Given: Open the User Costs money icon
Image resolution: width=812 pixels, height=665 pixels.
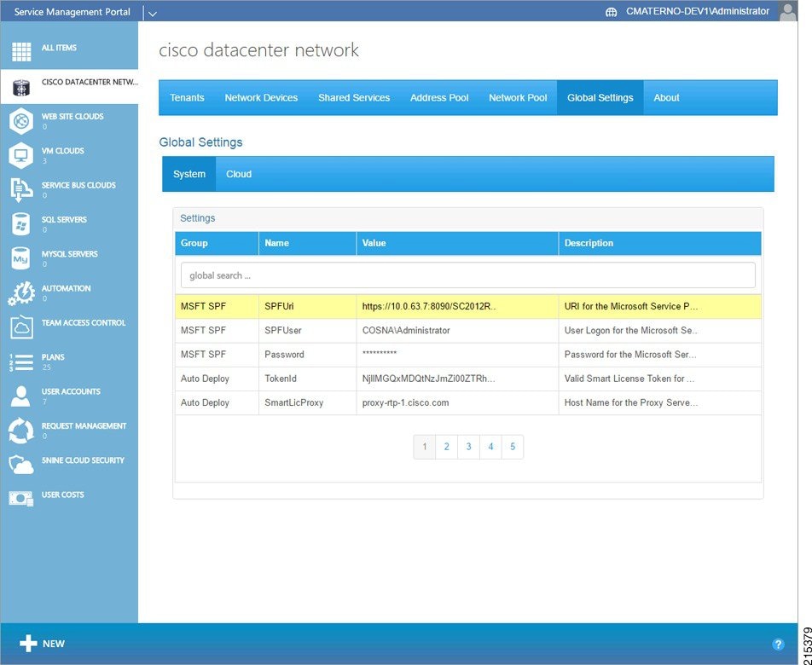Looking at the screenshot, I should pyautogui.click(x=21, y=499).
